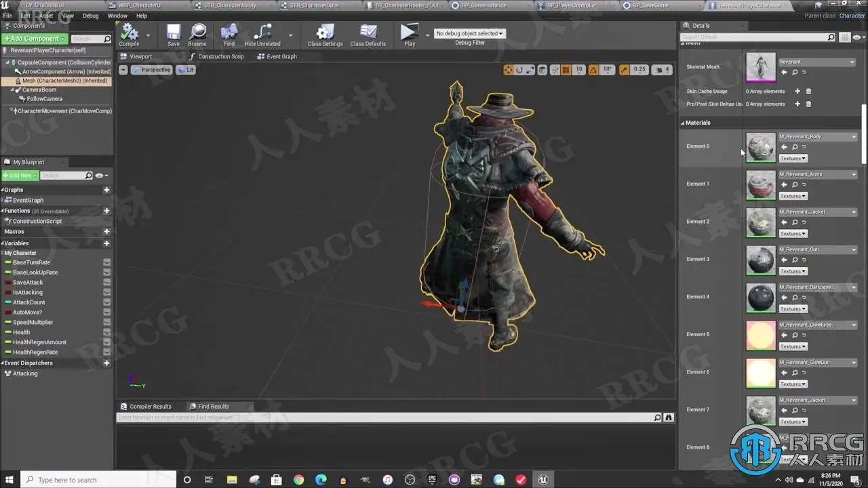Image resolution: width=868 pixels, height=488 pixels.
Task: Click the Hide Unrelated toolbar icon
Action: [x=262, y=35]
